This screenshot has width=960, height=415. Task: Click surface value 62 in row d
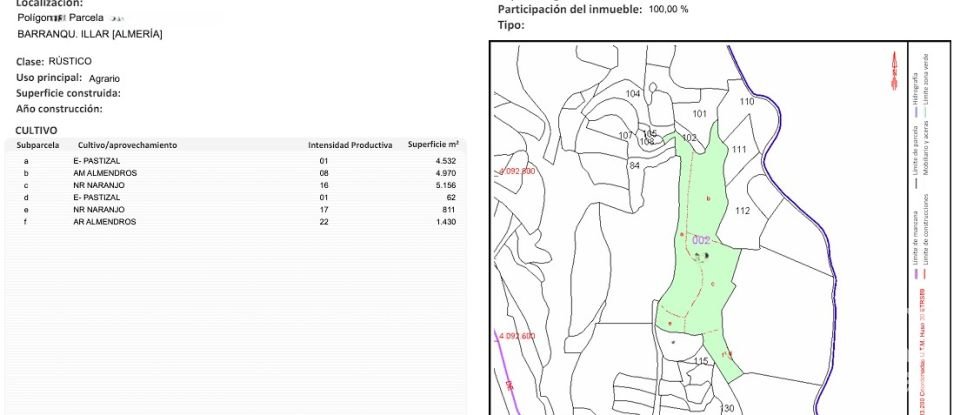point(451,197)
